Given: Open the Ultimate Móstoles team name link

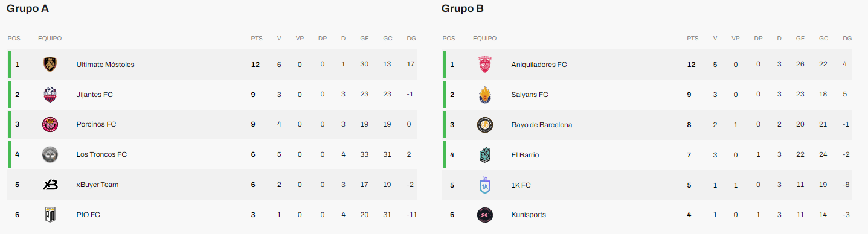Looking at the screenshot, I should (105, 65).
